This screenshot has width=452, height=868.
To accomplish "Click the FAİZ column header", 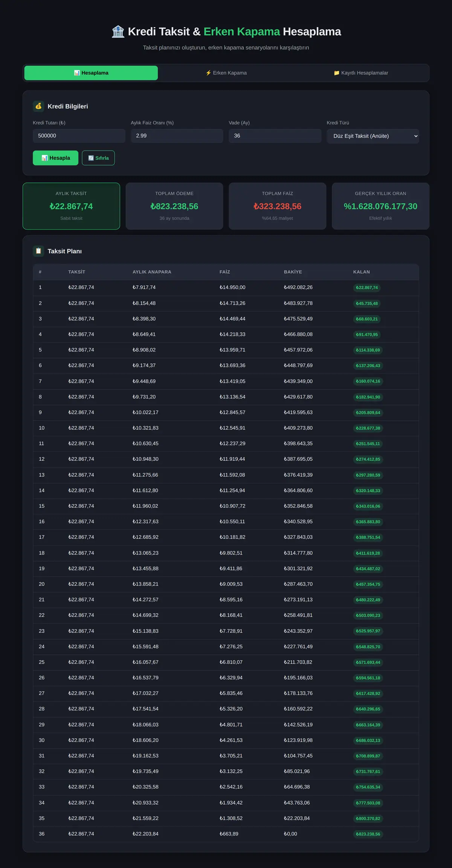I will click(x=225, y=272).
